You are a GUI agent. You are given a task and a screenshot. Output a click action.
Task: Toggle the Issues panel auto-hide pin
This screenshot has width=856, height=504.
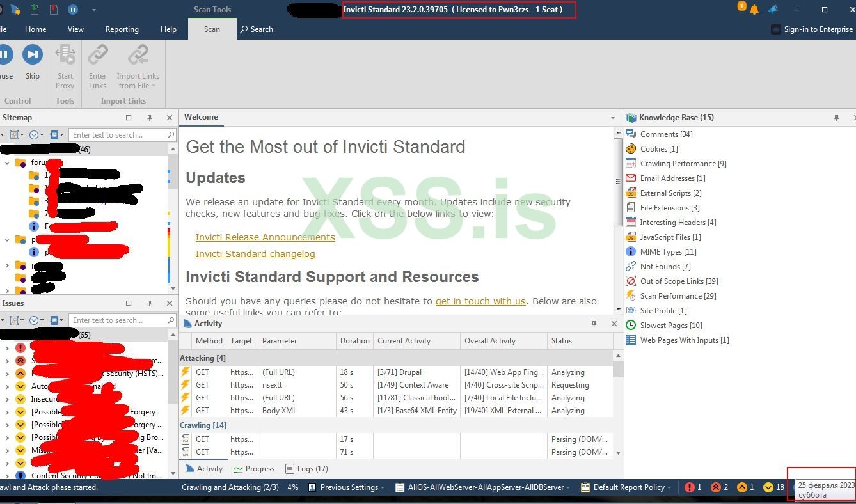point(149,303)
